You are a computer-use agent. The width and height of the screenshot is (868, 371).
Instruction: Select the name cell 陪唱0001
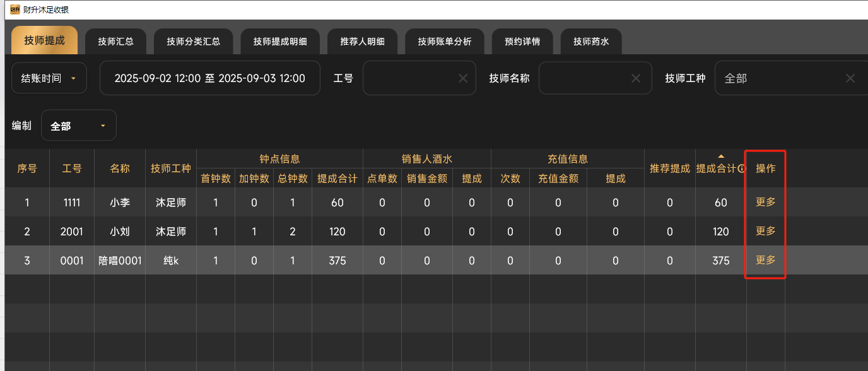click(x=120, y=261)
